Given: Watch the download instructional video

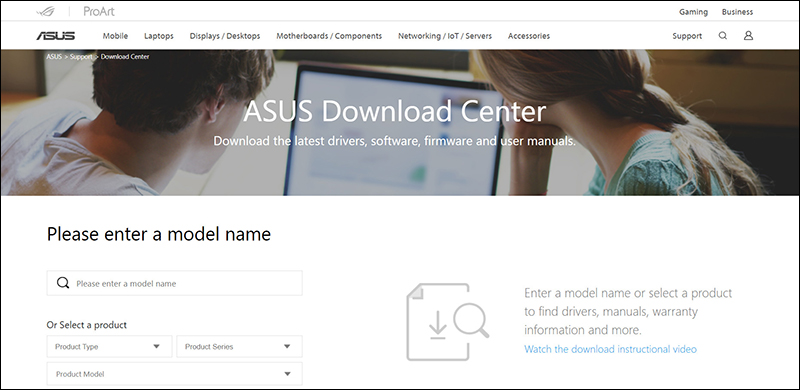Looking at the screenshot, I should pos(610,349).
